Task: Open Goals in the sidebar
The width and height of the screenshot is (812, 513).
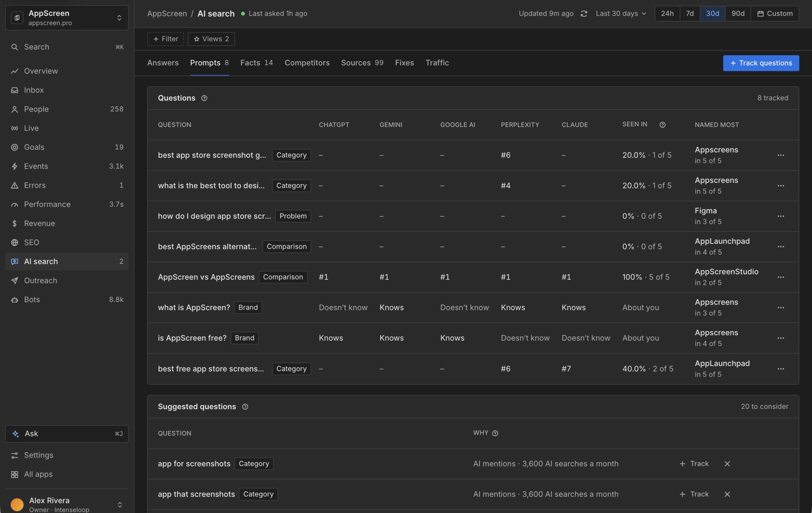Action: [67, 147]
